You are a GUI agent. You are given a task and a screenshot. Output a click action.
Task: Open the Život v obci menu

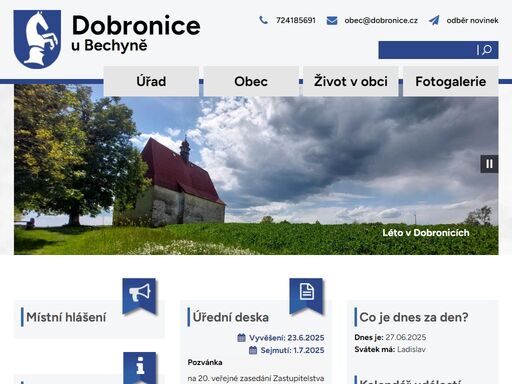click(351, 81)
